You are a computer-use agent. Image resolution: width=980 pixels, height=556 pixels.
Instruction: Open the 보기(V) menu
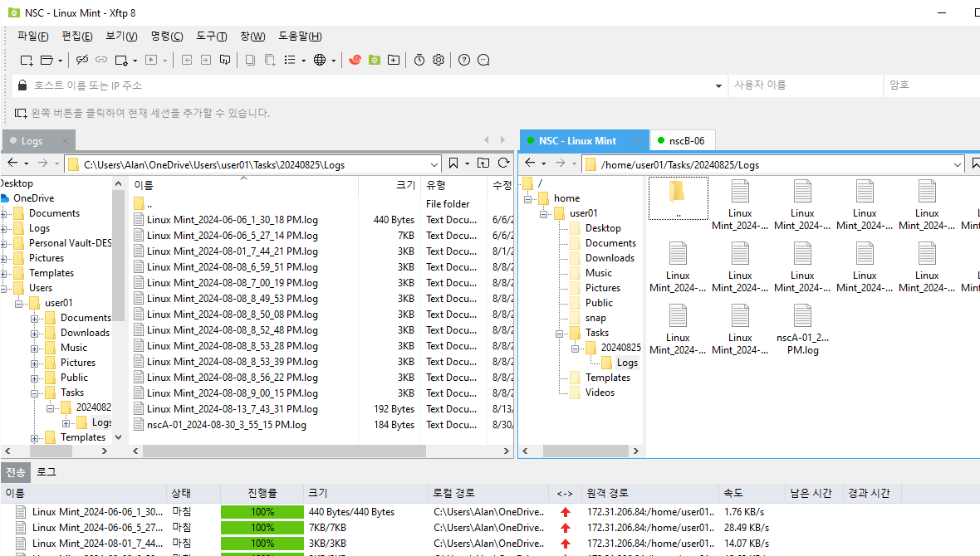(x=121, y=37)
